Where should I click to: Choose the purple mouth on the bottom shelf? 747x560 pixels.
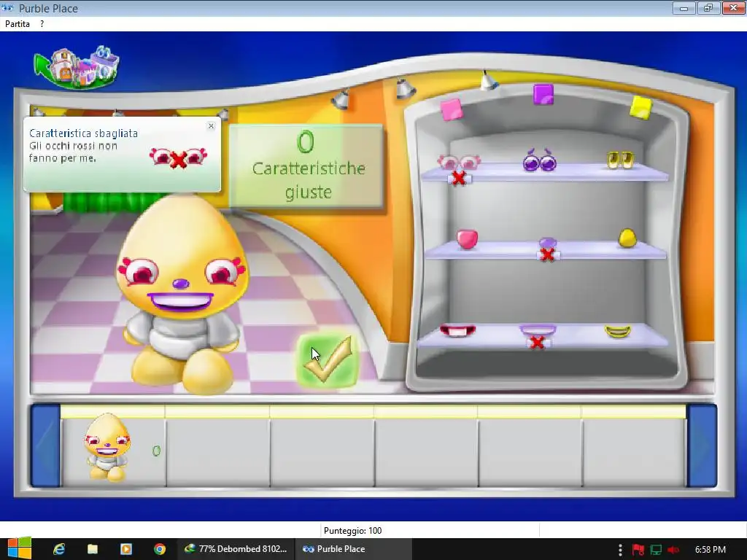[x=538, y=330]
